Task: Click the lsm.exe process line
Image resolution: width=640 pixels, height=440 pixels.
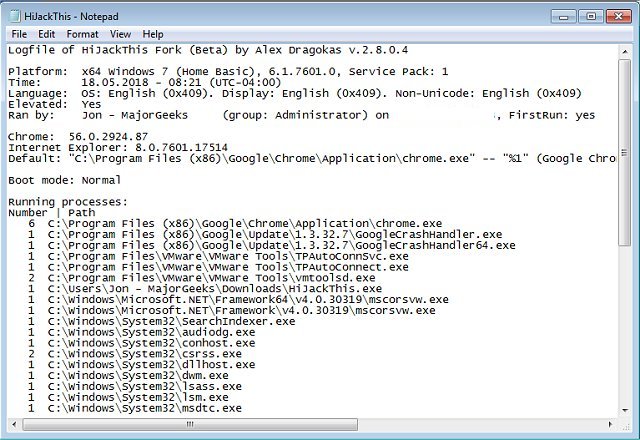Action: pos(128,397)
